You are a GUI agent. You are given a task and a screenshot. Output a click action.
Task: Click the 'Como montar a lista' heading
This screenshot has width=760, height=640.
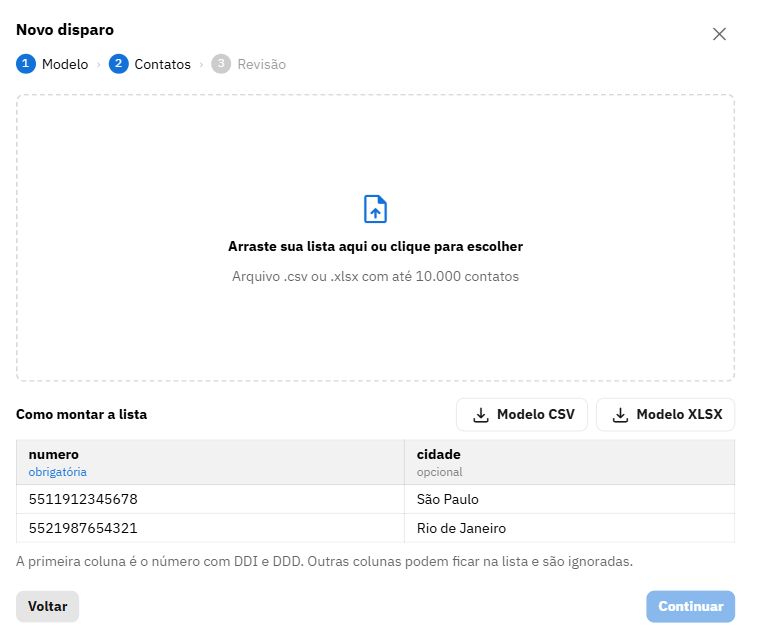point(81,415)
